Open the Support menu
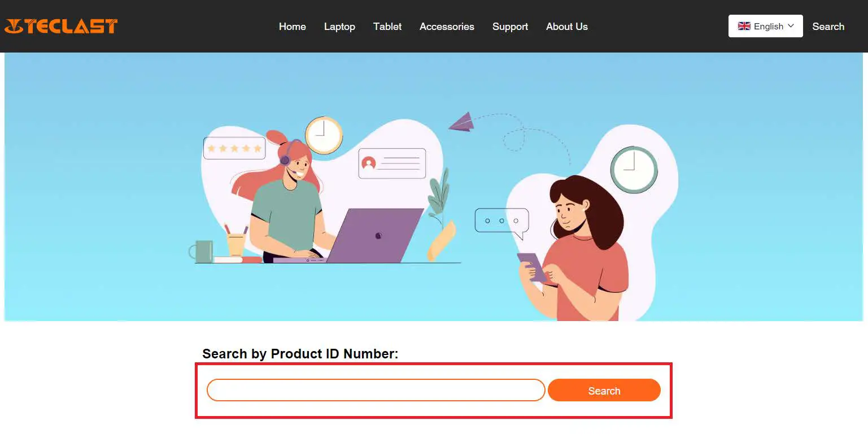868x446 pixels. tap(510, 27)
